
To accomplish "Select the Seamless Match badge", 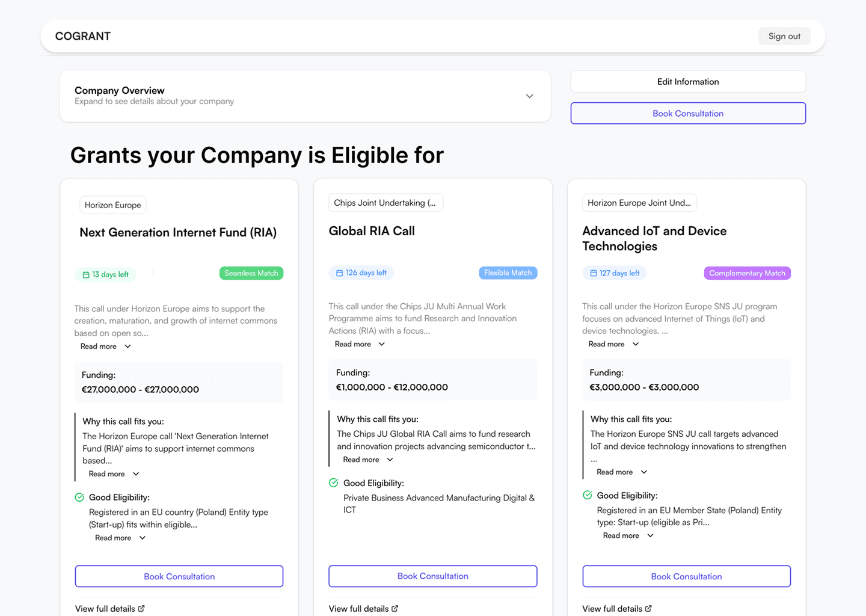I will click(251, 273).
